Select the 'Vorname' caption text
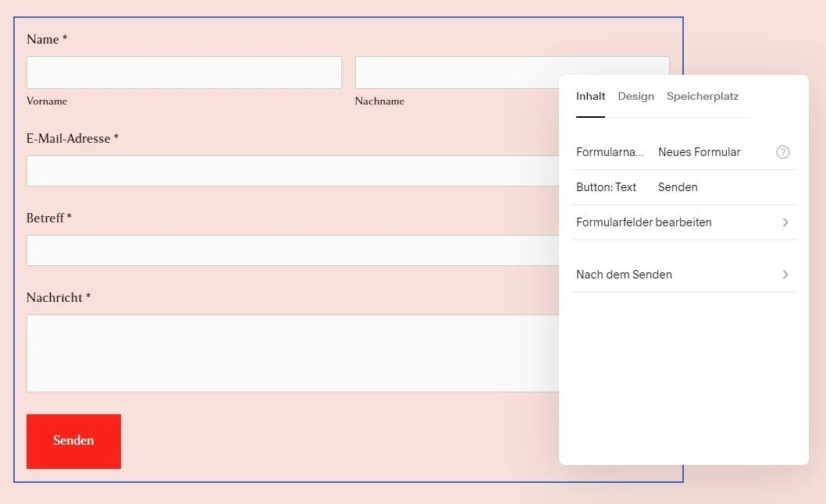826x504 pixels. 47,101
